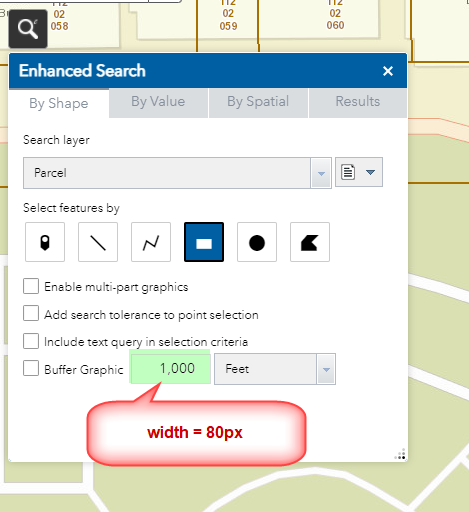The height and width of the screenshot is (512, 469).
Task: Switch to the By Spatial tab
Action: (258, 102)
